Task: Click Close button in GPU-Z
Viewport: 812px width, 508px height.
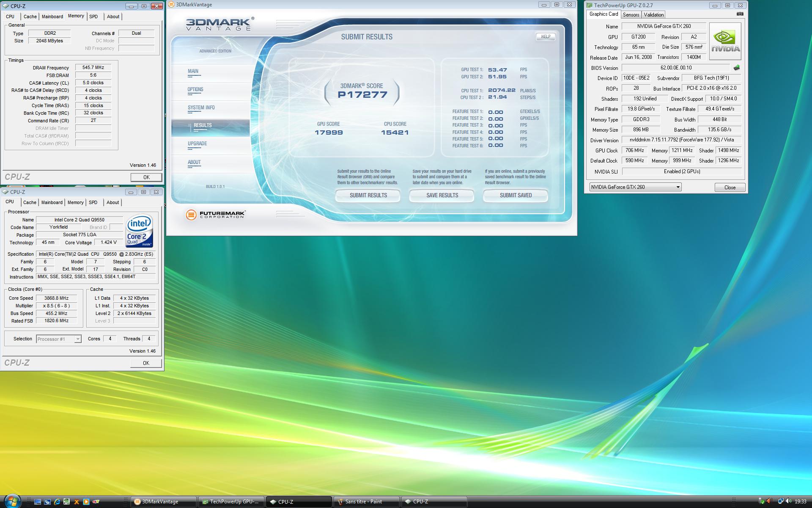Action: click(730, 188)
